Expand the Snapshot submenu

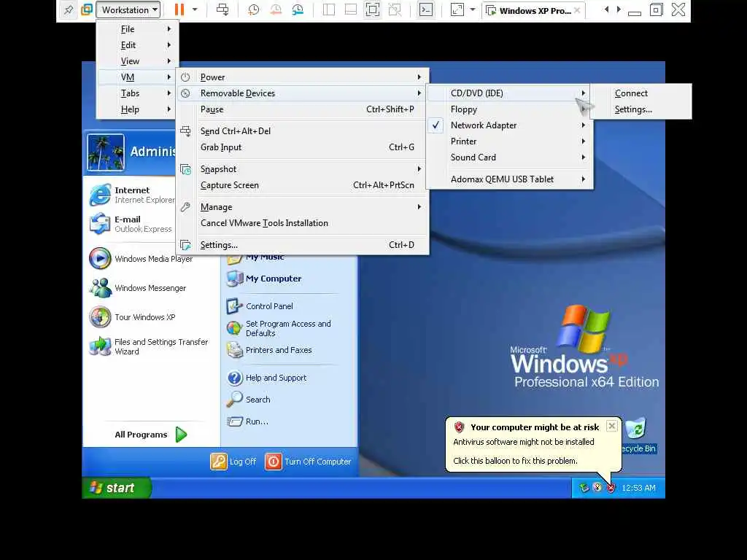[x=303, y=169]
